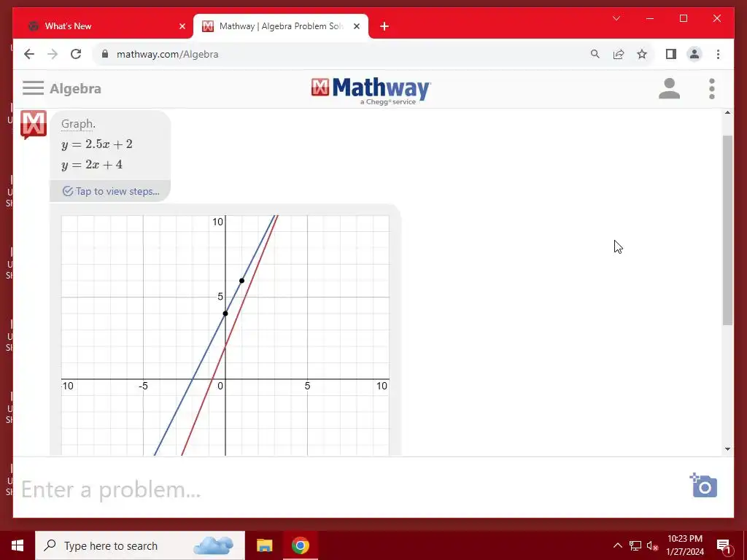Click the page vertical scrollbar thumb

coord(727,230)
